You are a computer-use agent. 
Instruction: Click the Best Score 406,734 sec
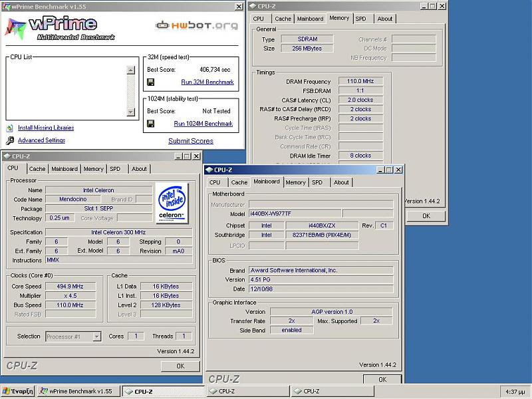[215, 70]
